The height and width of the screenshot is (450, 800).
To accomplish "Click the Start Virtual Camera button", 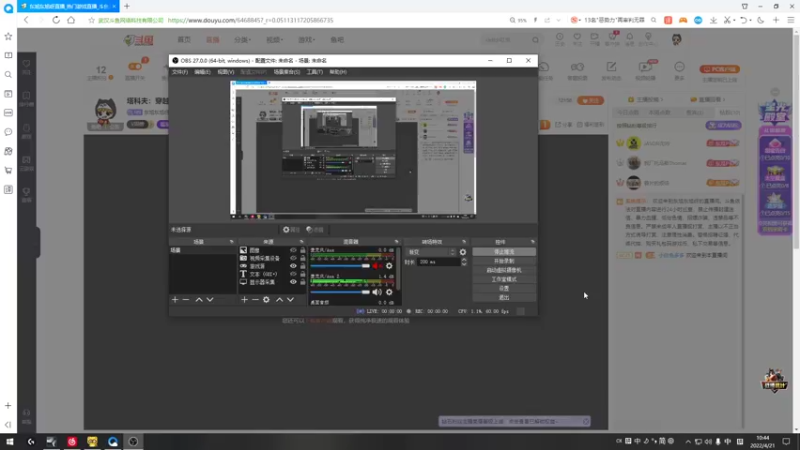I will (504, 270).
